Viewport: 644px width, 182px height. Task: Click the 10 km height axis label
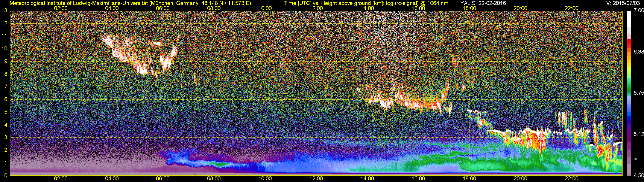(5, 49)
